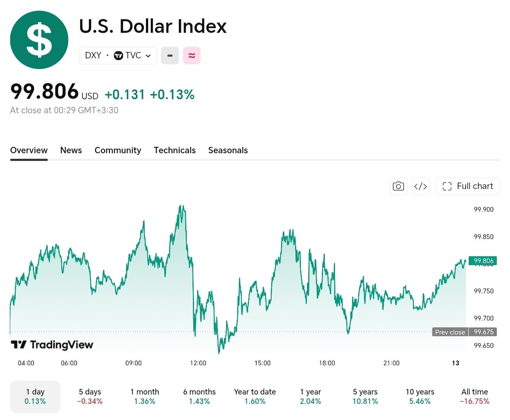Select the Seasonals tab
The height and width of the screenshot is (420, 510).
tap(228, 150)
